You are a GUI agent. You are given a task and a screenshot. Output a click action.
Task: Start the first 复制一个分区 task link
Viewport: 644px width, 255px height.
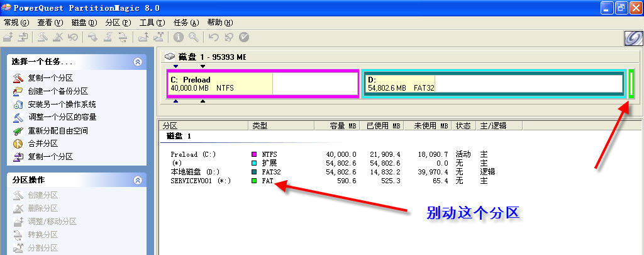click(x=50, y=77)
